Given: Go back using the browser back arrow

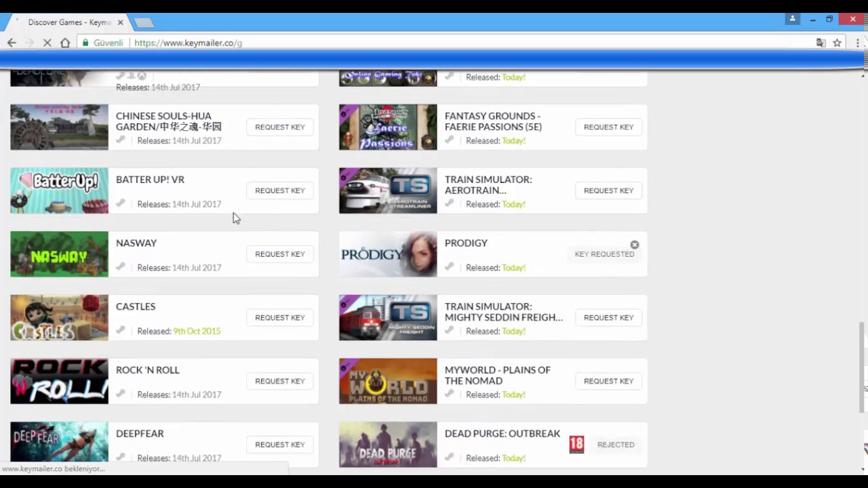Looking at the screenshot, I should [x=12, y=43].
